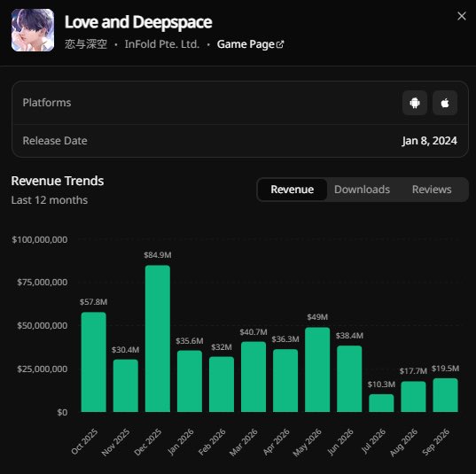Screen dimensions: 476x474
Task: Click the $30.4M value label
Action: click(125, 350)
